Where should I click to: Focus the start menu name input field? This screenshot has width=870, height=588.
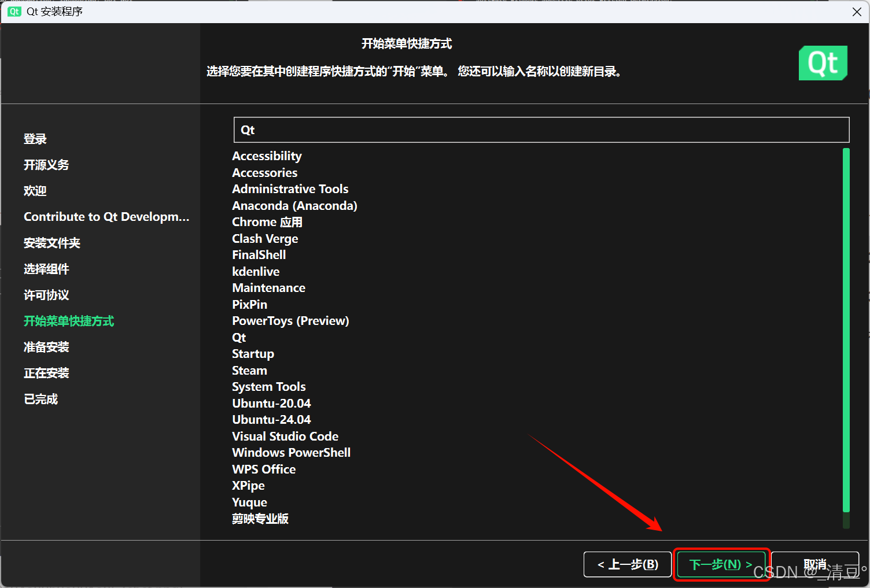(541, 130)
